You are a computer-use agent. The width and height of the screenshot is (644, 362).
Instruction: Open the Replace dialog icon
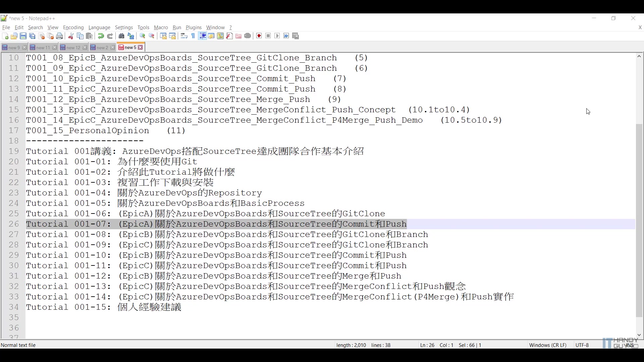click(x=130, y=36)
